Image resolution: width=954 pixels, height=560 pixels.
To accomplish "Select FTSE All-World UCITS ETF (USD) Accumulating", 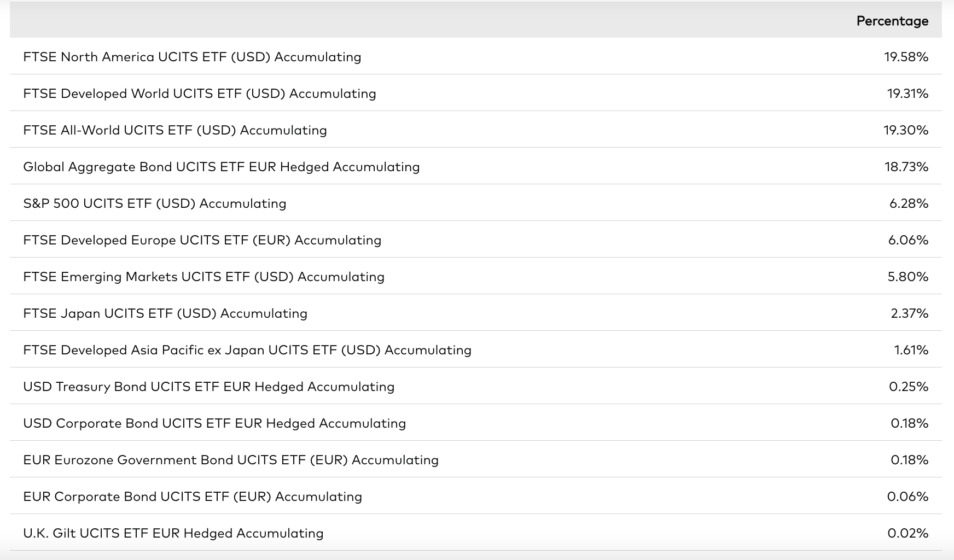I will coord(175,130).
